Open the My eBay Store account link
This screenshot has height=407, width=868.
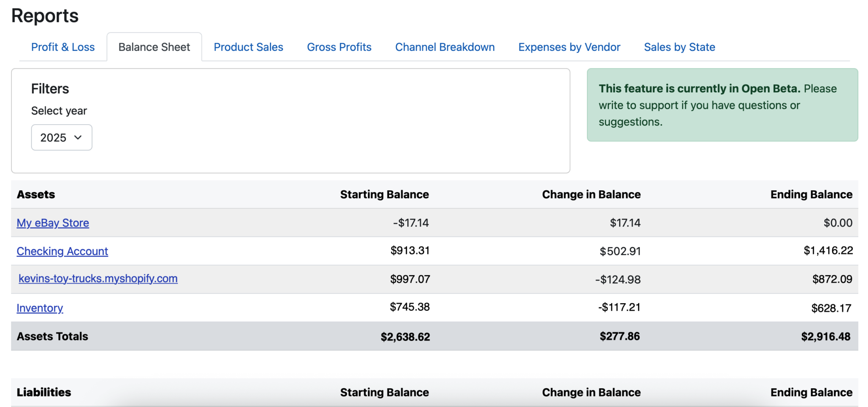pyautogui.click(x=53, y=223)
